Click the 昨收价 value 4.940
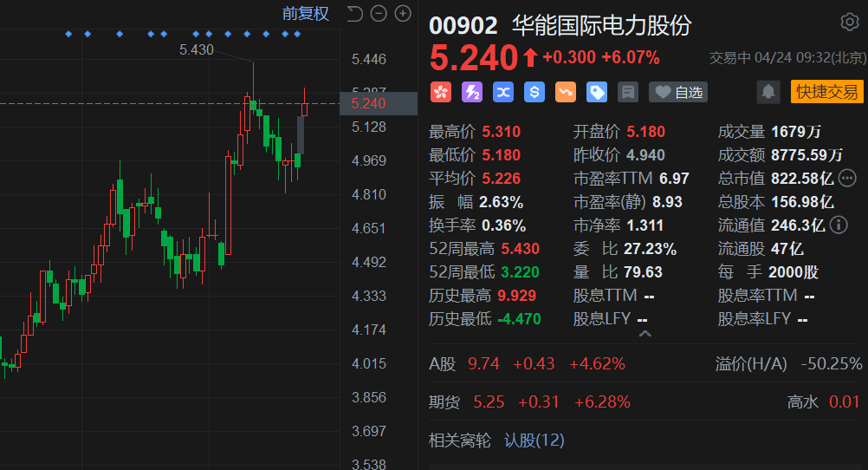868x470 pixels. click(x=646, y=155)
